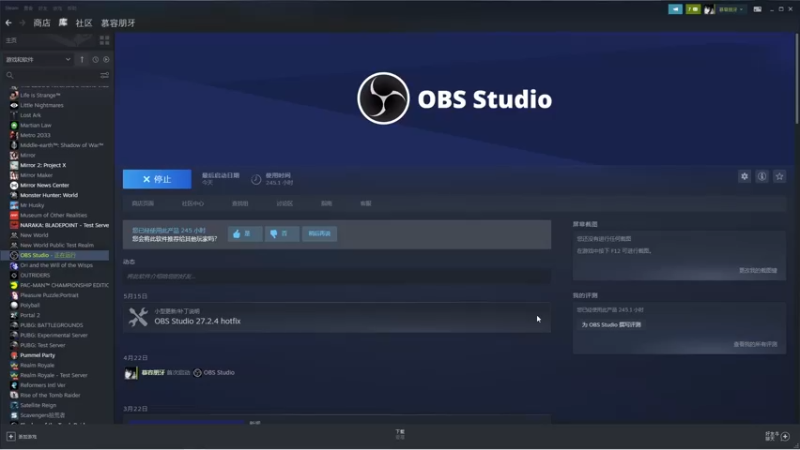The image size is (800, 450).
Task: Open the change screenshot key link
Action: tap(758, 270)
